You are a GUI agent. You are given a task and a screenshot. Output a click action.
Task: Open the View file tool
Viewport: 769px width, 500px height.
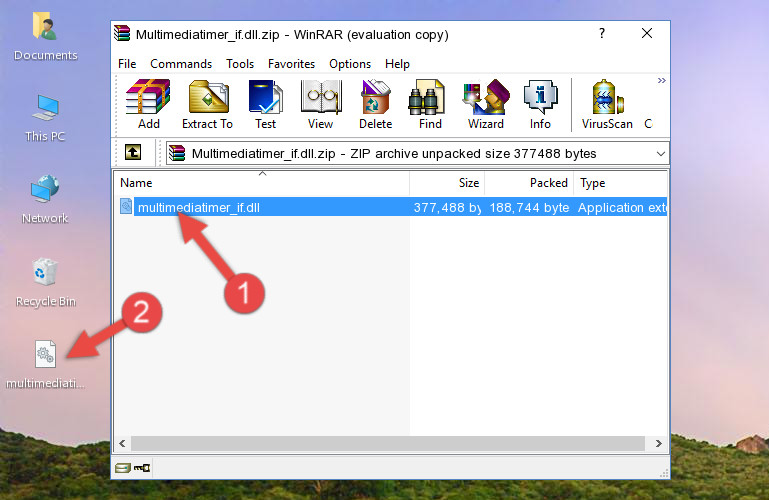point(321,104)
